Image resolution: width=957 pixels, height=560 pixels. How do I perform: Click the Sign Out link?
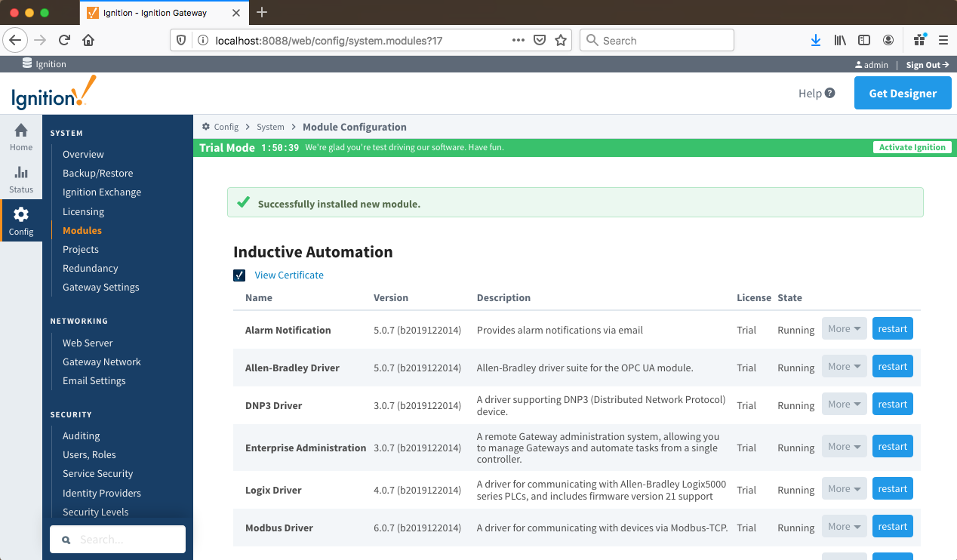pyautogui.click(x=928, y=65)
